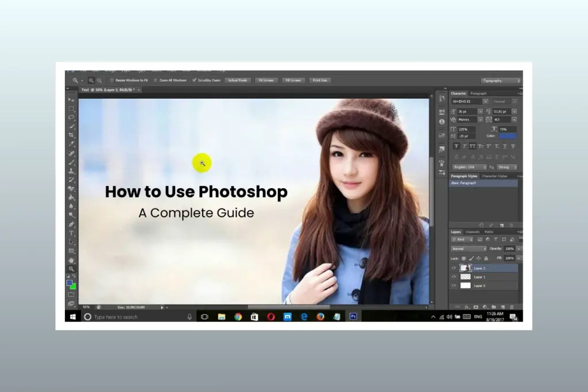Open the Opacity dropdown in Layers panel
The height and width of the screenshot is (392, 588).
point(519,249)
